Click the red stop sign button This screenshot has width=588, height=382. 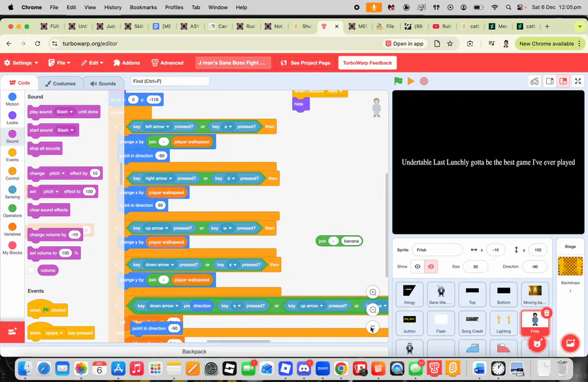coord(424,81)
